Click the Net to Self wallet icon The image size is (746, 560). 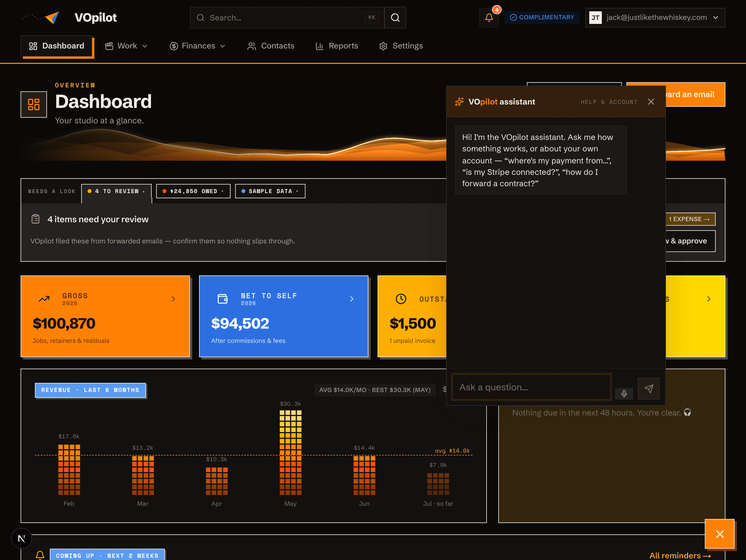(x=223, y=299)
